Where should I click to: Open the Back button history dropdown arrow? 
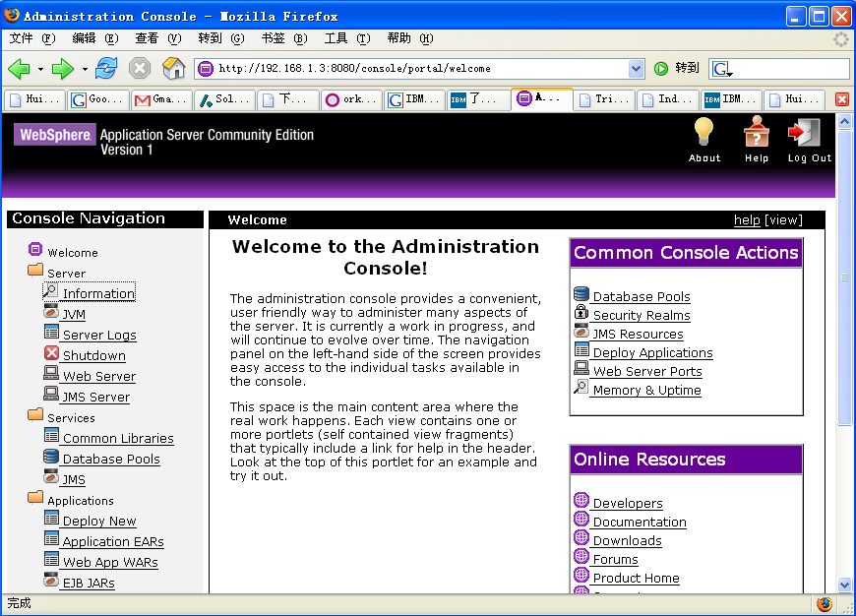(40, 69)
